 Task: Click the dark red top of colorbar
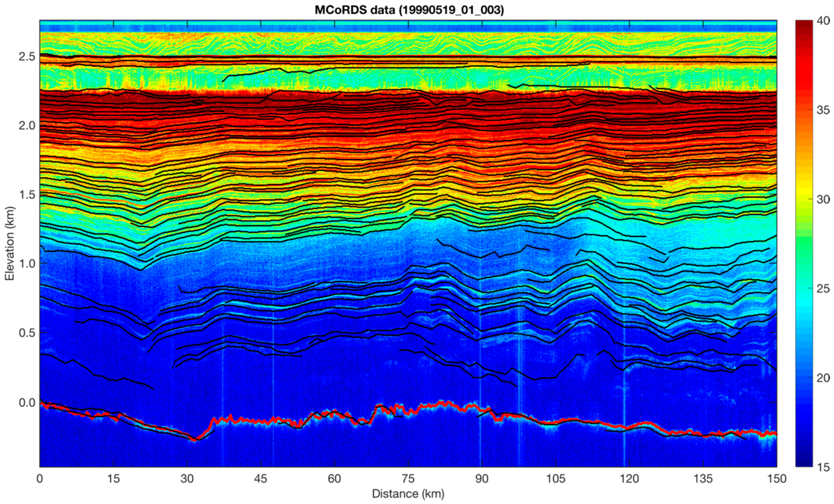[x=804, y=24]
